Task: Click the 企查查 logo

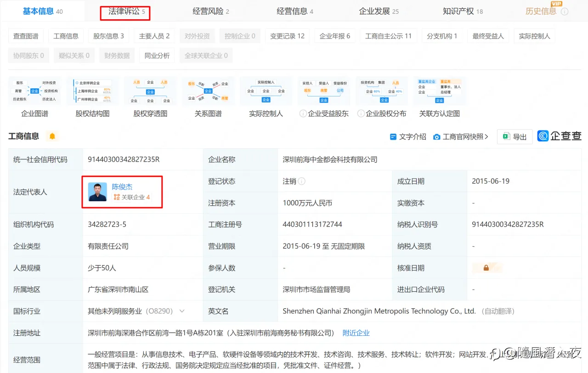Action: point(560,136)
